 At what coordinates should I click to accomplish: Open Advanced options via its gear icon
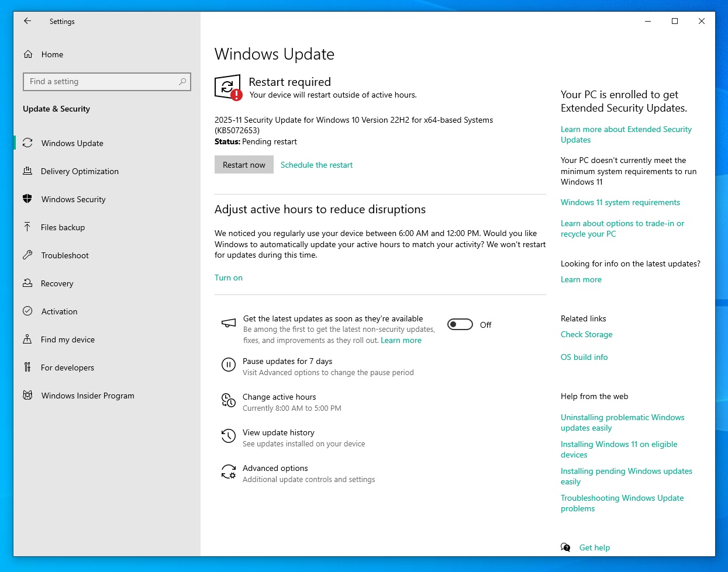(x=228, y=472)
